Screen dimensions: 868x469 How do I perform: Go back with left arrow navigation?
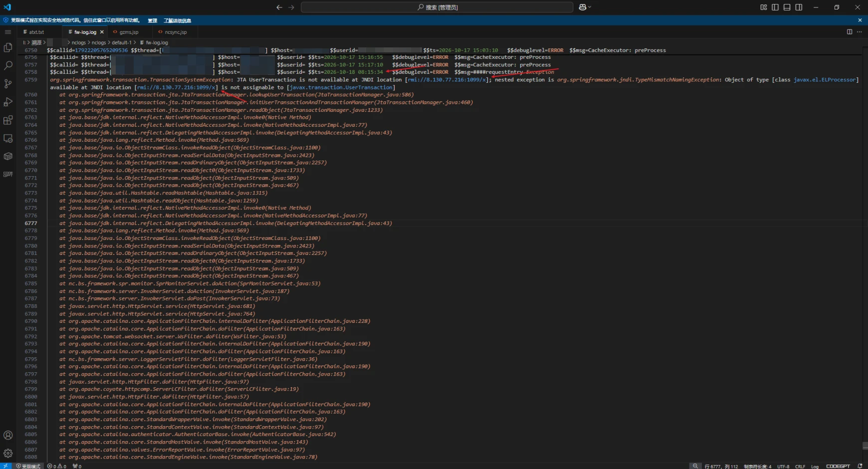tap(279, 7)
